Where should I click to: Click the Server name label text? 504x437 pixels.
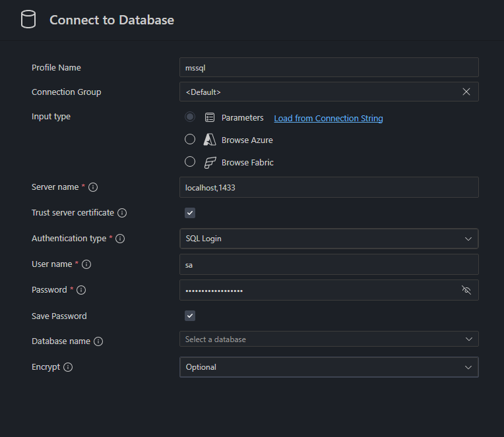pos(55,187)
